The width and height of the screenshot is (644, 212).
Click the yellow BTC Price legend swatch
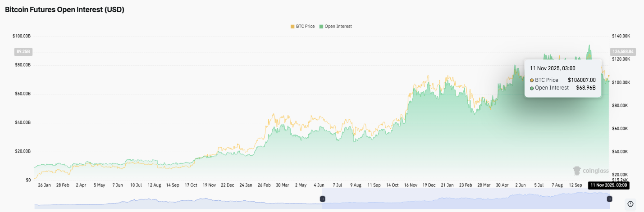(292, 27)
